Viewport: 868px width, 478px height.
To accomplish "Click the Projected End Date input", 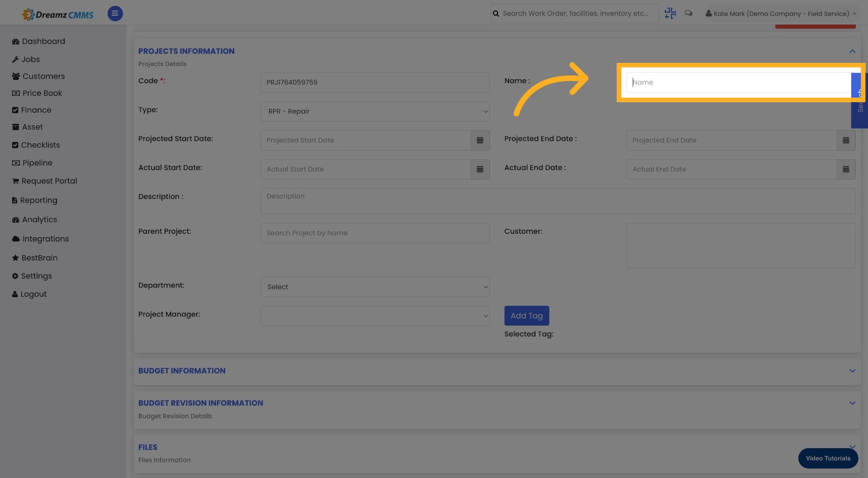I will click(731, 140).
